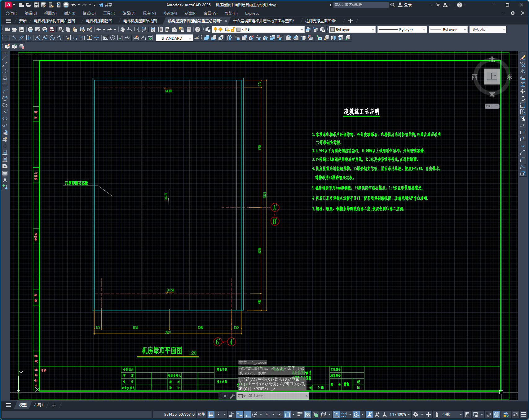Click the layer color swatch beside 引线
Image resolution: width=529 pixels, height=420 pixels.
238,29
